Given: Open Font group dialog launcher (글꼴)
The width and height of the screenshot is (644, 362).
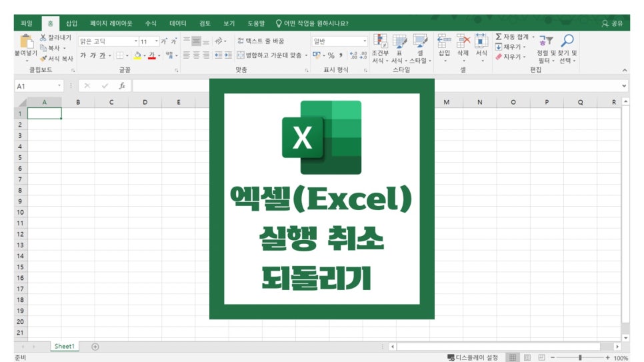Looking at the screenshot, I should pyautogui.click(x=177, y=71).
